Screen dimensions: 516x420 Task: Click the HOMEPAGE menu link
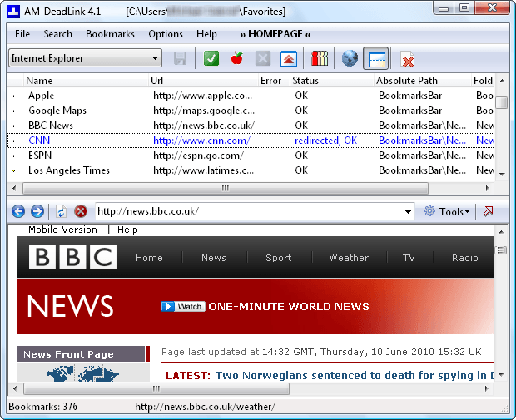click(275, 34)
